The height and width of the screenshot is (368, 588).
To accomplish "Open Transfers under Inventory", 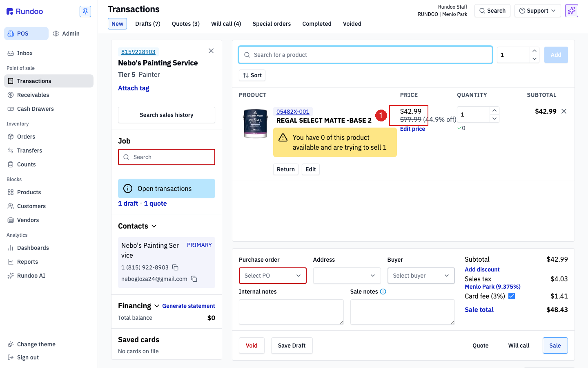I will click(49, 150).
